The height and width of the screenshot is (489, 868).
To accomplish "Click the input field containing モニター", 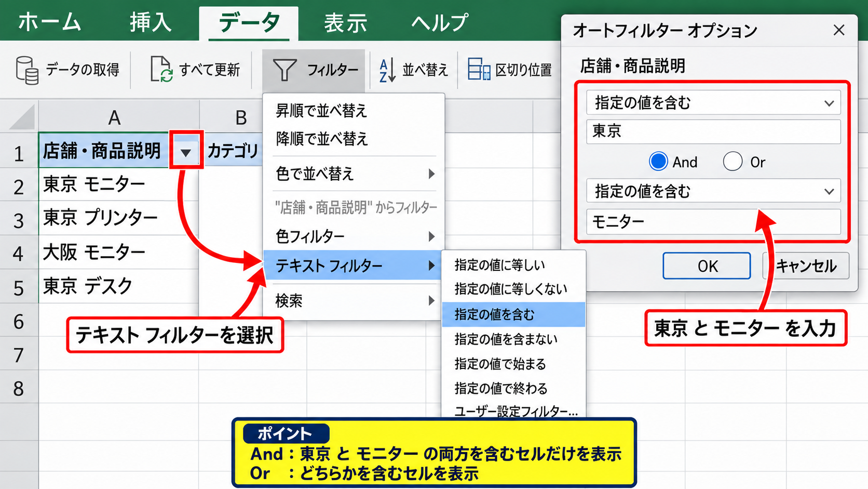I will coord(713,222).
